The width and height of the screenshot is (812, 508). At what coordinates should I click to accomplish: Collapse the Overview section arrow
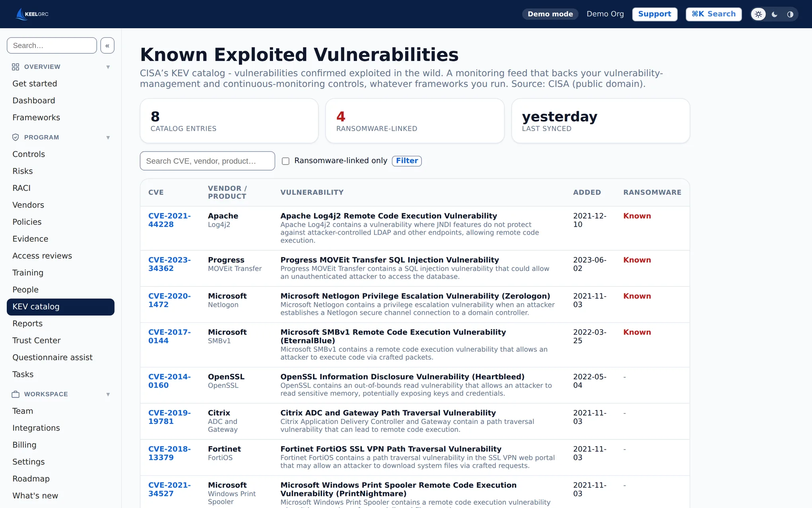[108, 67]
